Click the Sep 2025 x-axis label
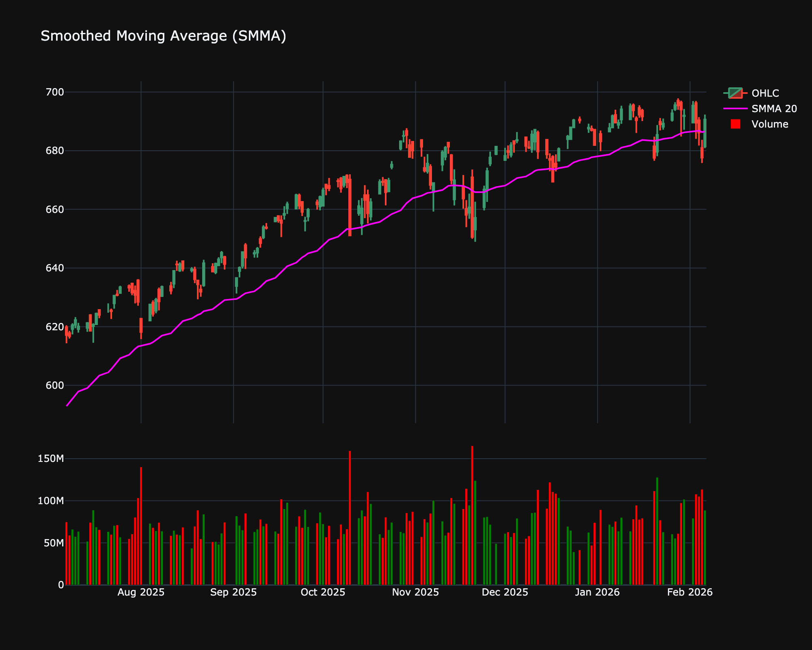Viewport: 812px width, 650px height. point(233,592)
